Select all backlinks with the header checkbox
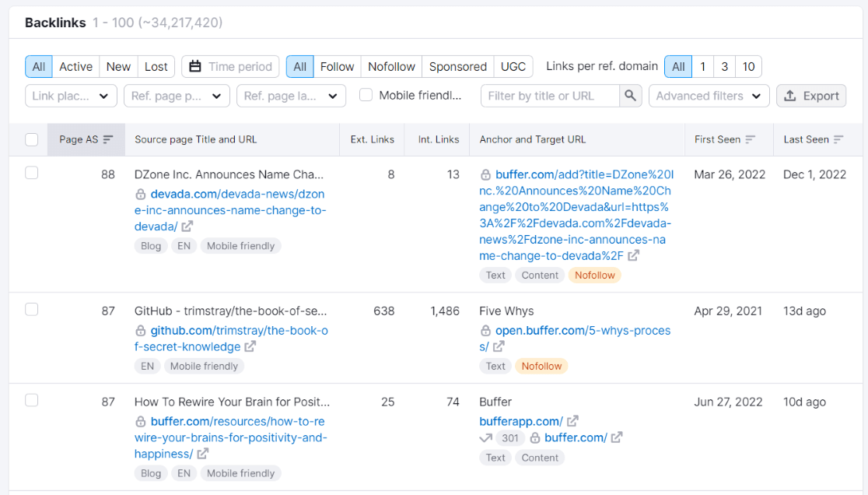The width and height of the screenshot is (868, 495). tap(32, 139)
